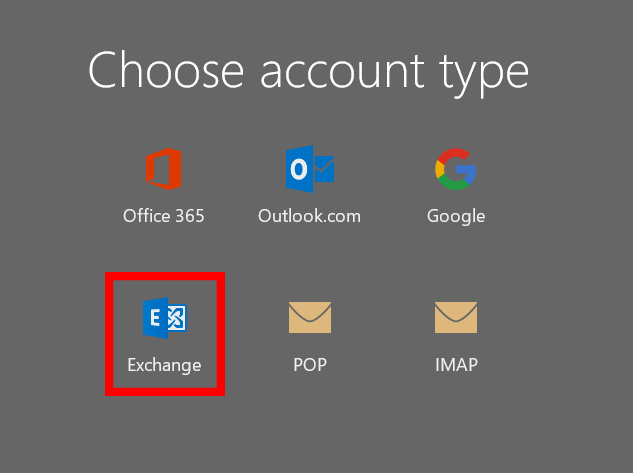This screenshot has width=633, height=473.
Task: Click the E letter on Exchange icon
Action: tap(154, 318)
